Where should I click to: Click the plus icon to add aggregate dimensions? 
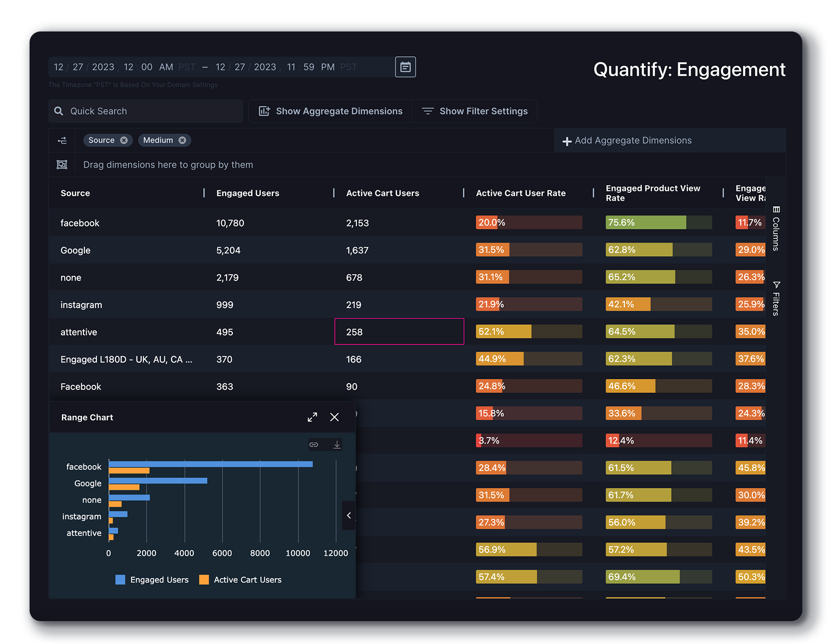click(567, 141)
